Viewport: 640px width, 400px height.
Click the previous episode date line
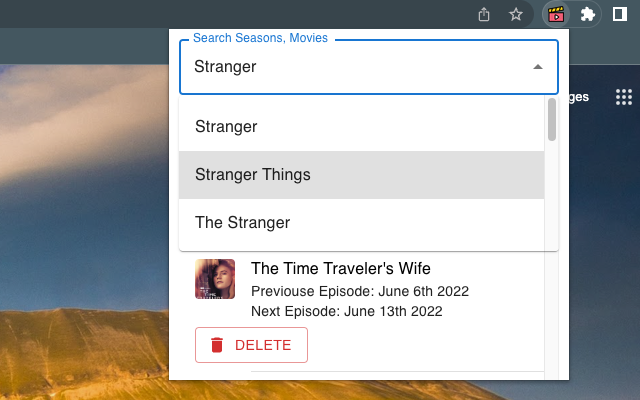click(359, 291)
